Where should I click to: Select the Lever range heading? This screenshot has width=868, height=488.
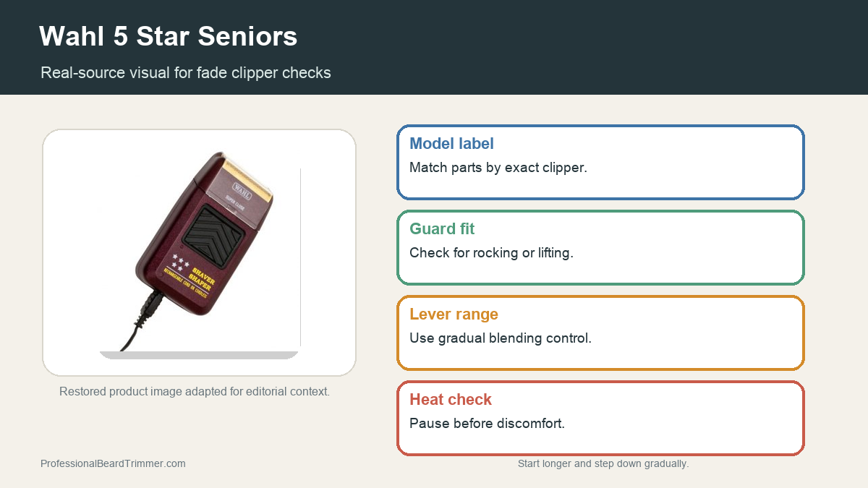454,314
